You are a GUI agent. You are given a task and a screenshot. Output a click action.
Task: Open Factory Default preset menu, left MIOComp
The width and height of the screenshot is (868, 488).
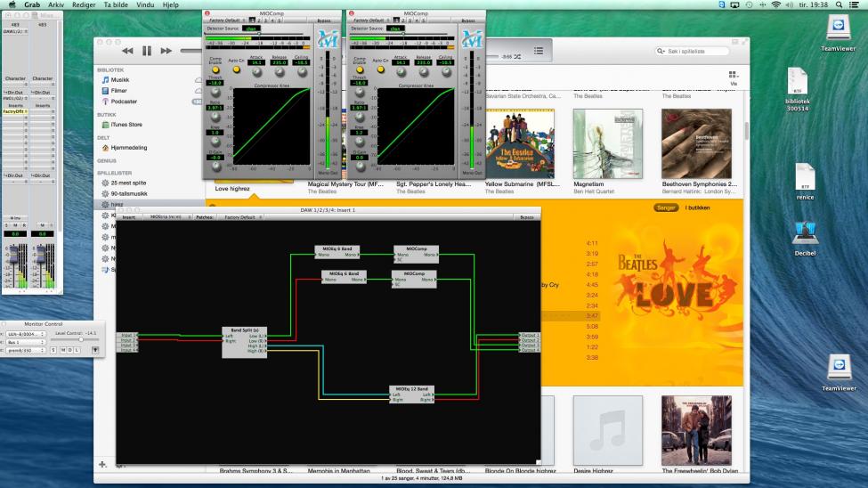(x=226, y=20)
